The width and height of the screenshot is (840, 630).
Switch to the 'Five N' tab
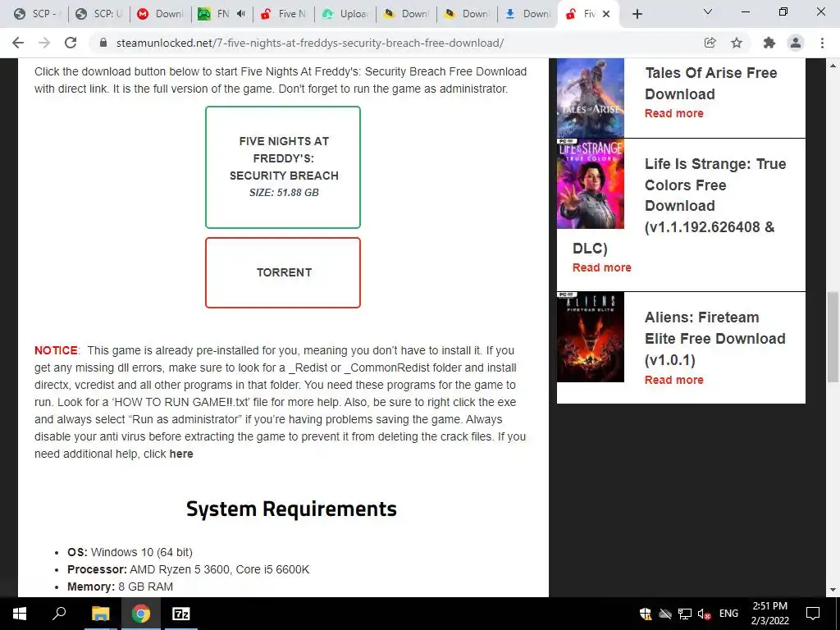pos(284,14)
